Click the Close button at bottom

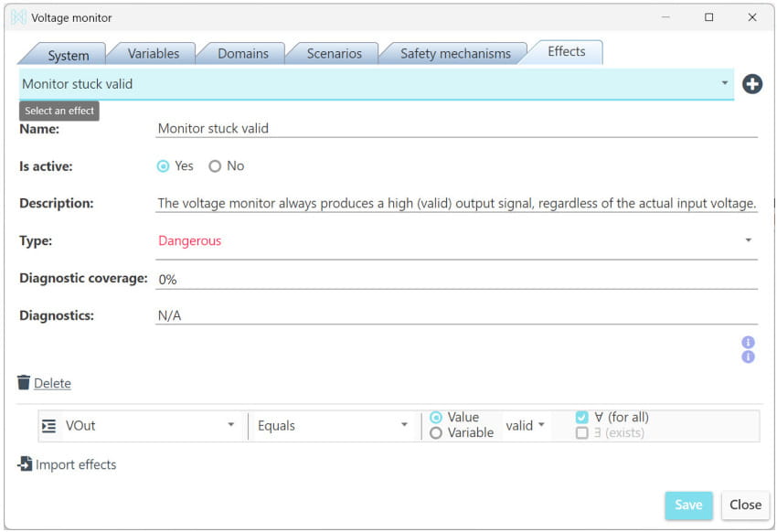(745, 505)
